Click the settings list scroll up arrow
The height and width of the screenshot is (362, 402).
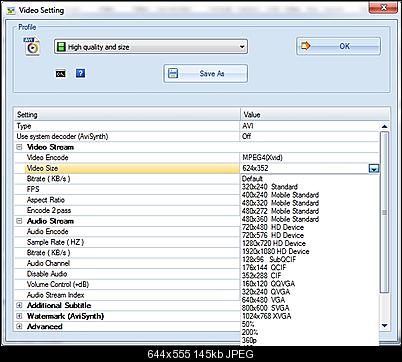[384, 126]
